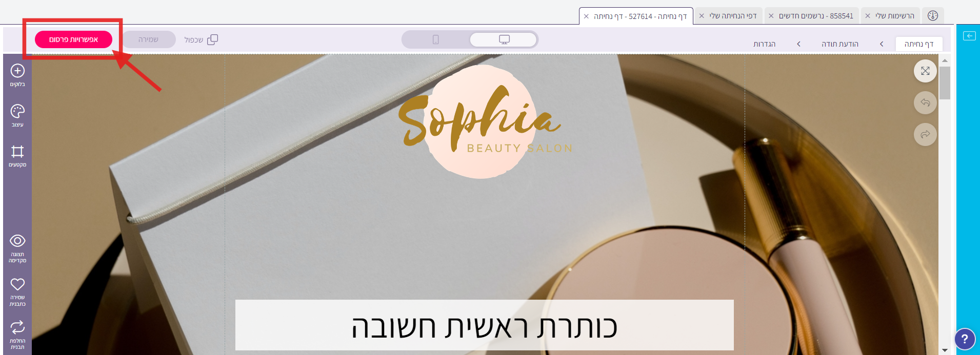Open preview with the eye icon
Image resolution: width=980 pixels, height=355 pixels.
(17, 248)
